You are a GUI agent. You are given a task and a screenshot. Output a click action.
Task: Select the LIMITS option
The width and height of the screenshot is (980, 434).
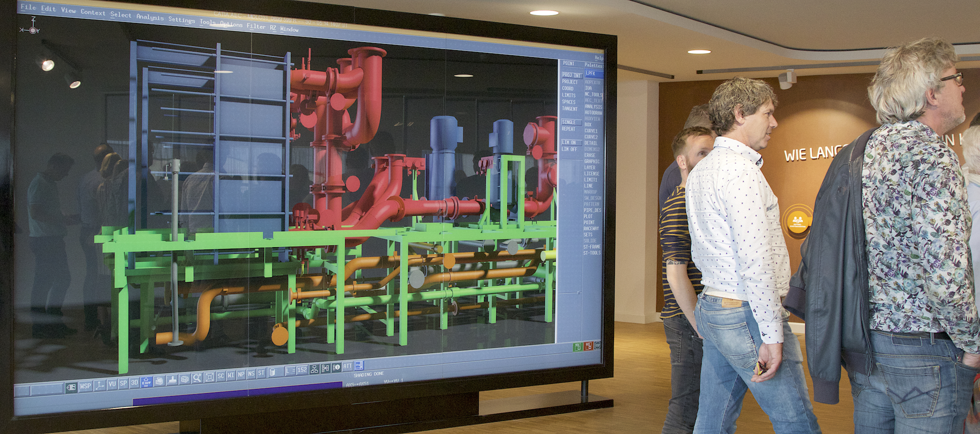click(x=569, y=95)
